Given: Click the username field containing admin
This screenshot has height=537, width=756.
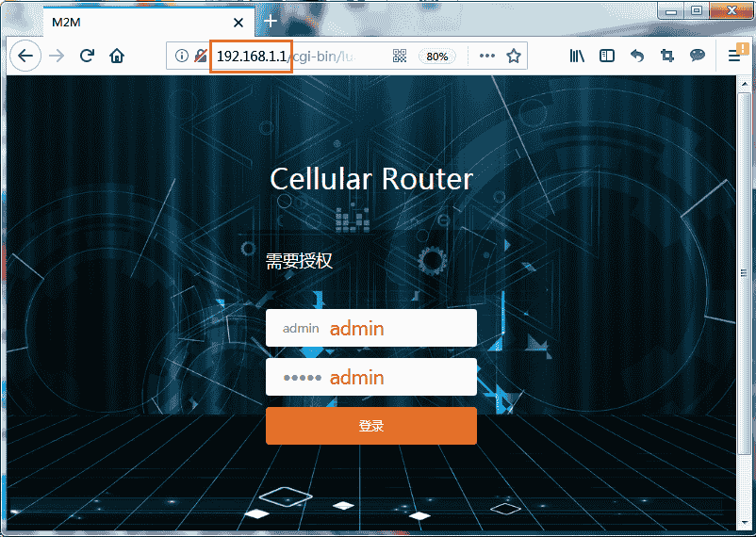Looking at the screenshot, I should coord(371,328).
